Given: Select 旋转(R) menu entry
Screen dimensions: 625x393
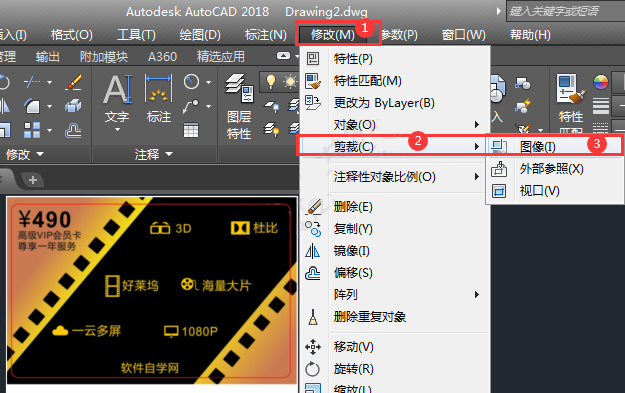Looking at the screenshot, I should [x=395, y=369].
